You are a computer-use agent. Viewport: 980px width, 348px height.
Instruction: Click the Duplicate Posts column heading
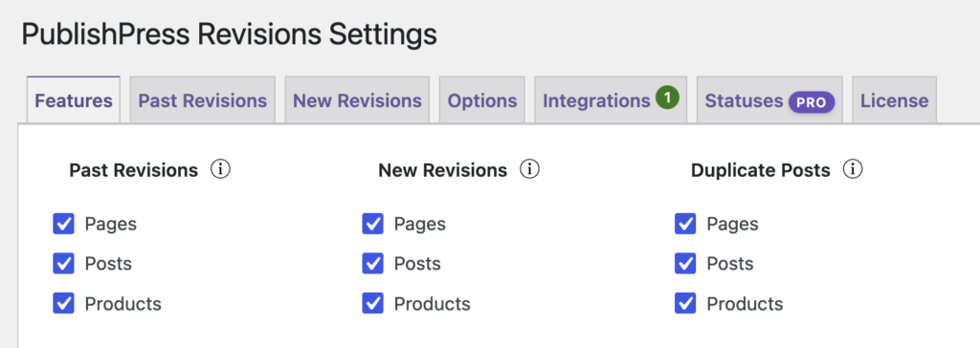tap(761, 170)
